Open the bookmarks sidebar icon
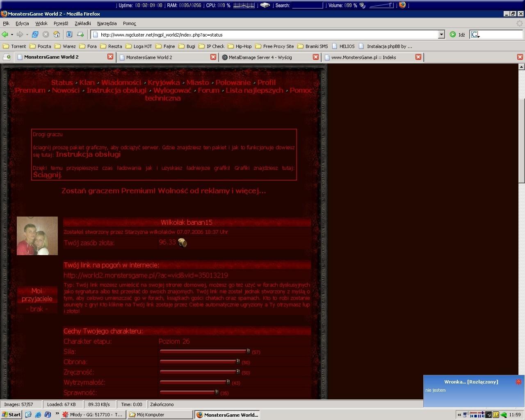525x420 pixels. pyautogui.click(x=69, y=34)
